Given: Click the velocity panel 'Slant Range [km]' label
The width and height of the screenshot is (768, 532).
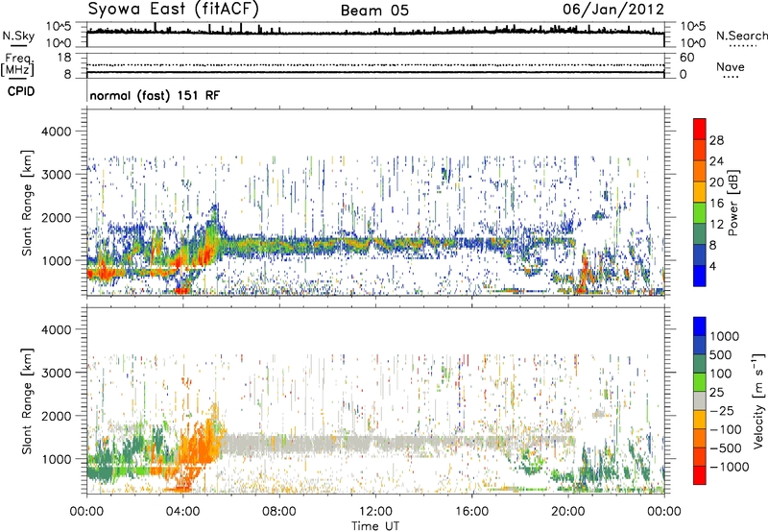Looking at the screenshot, I should click(x=27, y=401).
